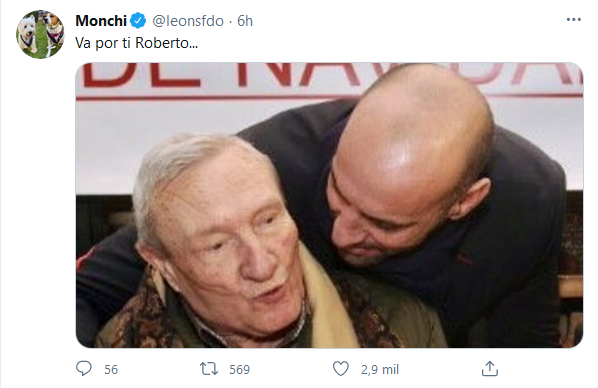Screen dimensions: 598x388
Task: Click the 2,9 mil likes count
Action: 380,369
